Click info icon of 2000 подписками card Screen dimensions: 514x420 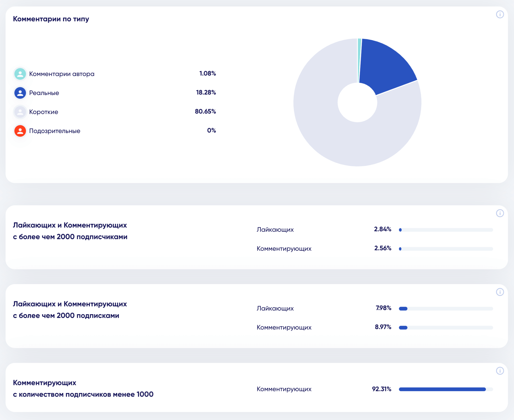[x=500, y=292]
